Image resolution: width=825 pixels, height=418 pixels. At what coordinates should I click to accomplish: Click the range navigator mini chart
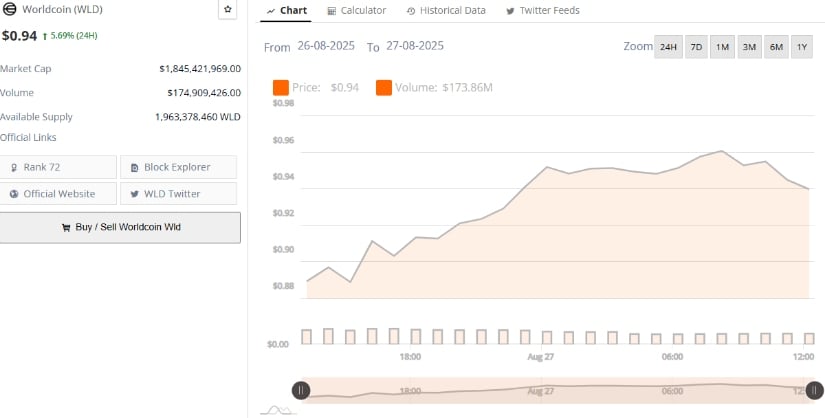[x=558, y=390]
